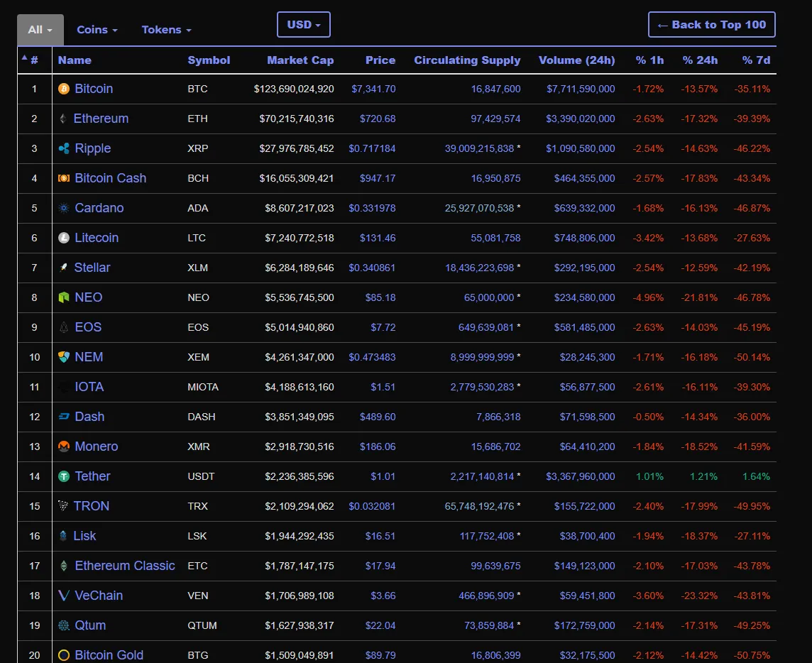
Task: Open the Ethereum name link
Action: [101, 119]
